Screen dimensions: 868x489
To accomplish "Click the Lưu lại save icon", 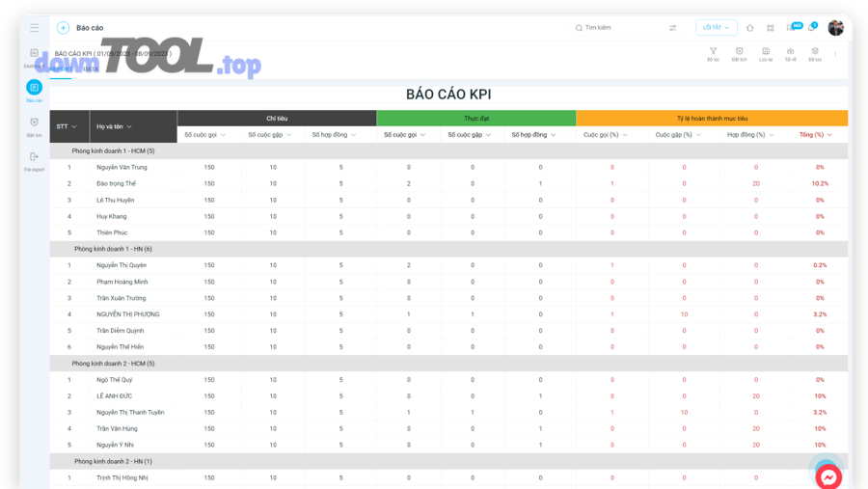I will coord(765,53).
